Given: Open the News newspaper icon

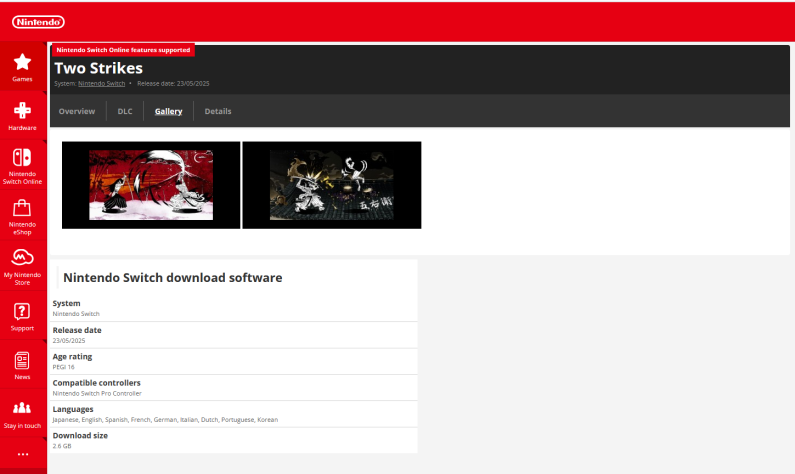Looking at the screenshot, I should (22, 360).
